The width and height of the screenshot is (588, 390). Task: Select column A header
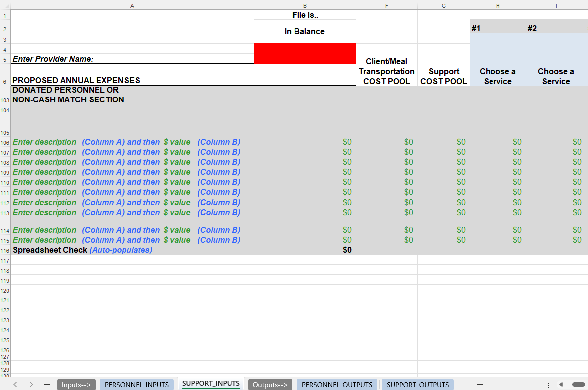pos(132,5)
